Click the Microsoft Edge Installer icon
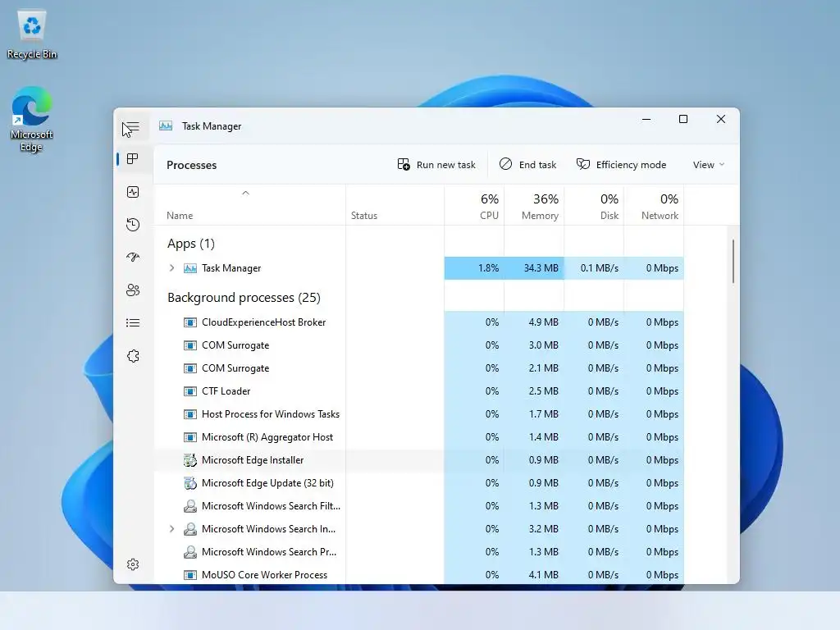 (190, 459)
